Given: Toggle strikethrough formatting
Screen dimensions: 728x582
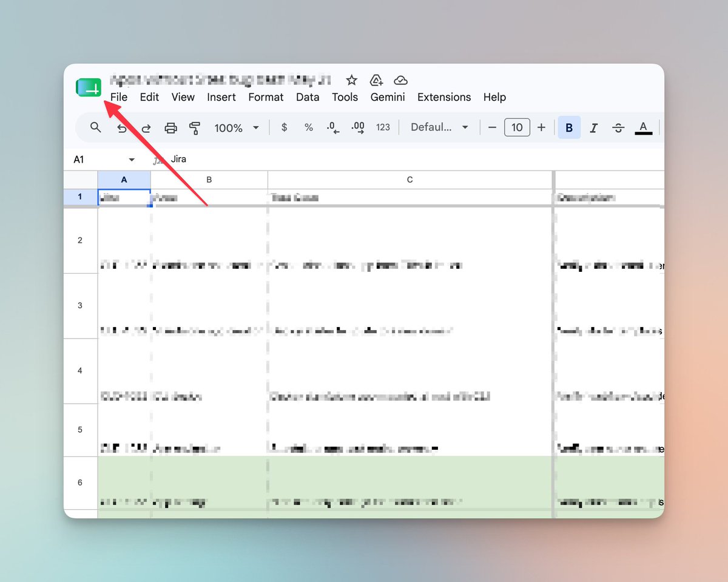Looking at the screenshot, I should click(x=618, y=128).
